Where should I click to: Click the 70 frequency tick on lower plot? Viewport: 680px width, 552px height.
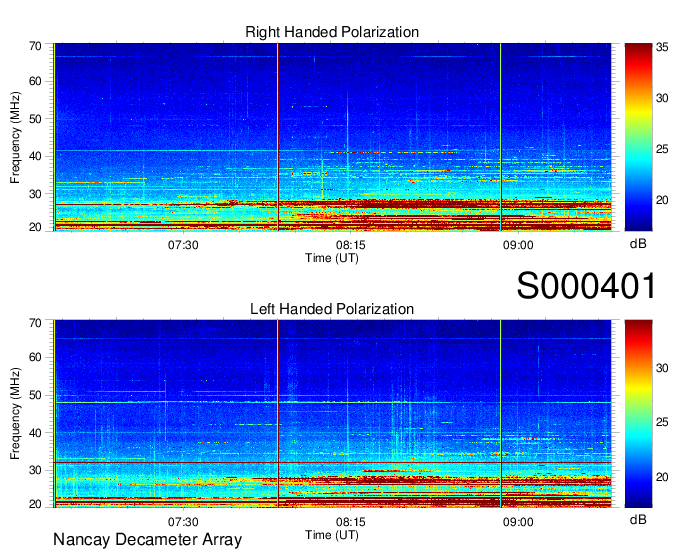[35, 323]
